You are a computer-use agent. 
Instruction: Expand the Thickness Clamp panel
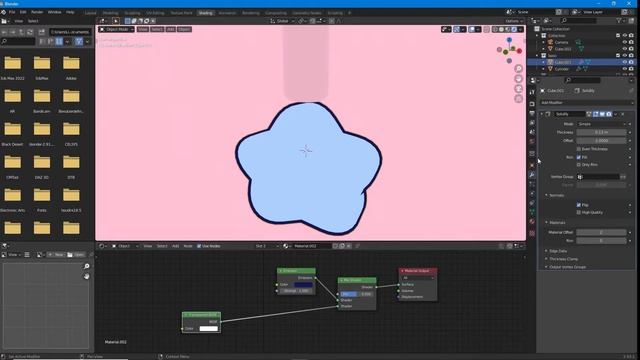tap(563, 259)
